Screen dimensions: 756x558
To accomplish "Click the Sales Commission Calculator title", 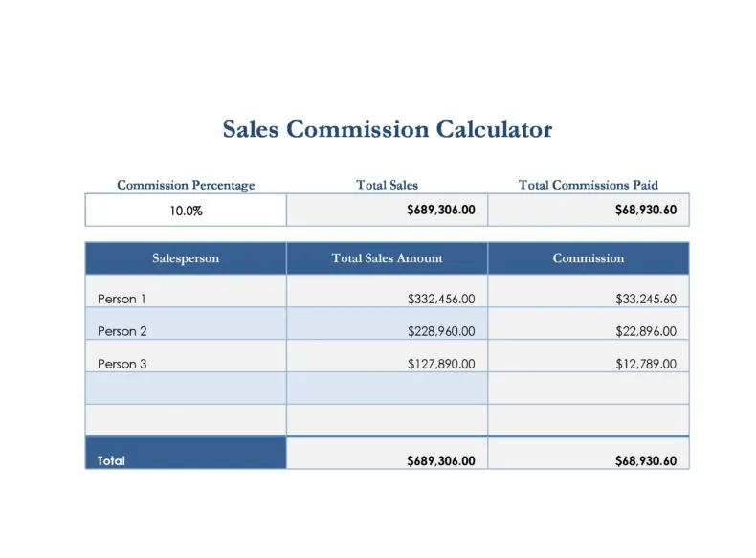I will point(388,129).
